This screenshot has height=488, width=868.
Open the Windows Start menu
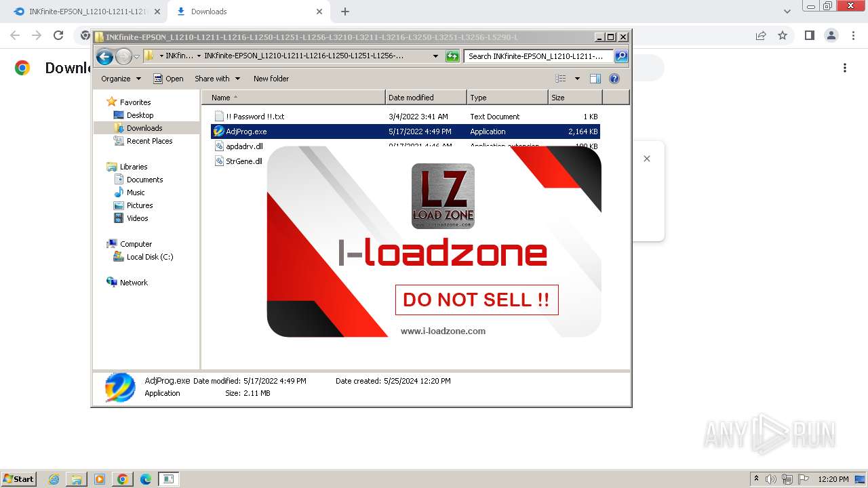(19, 479)
